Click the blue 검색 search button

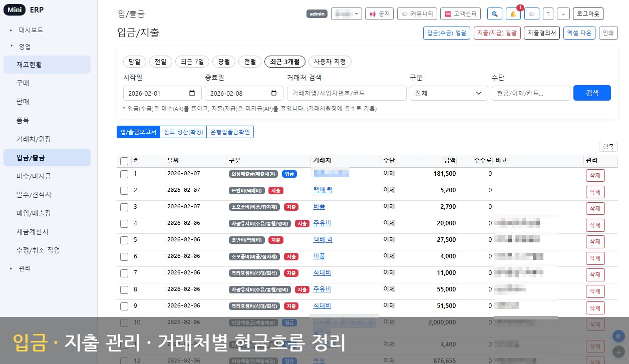(592, 93)
